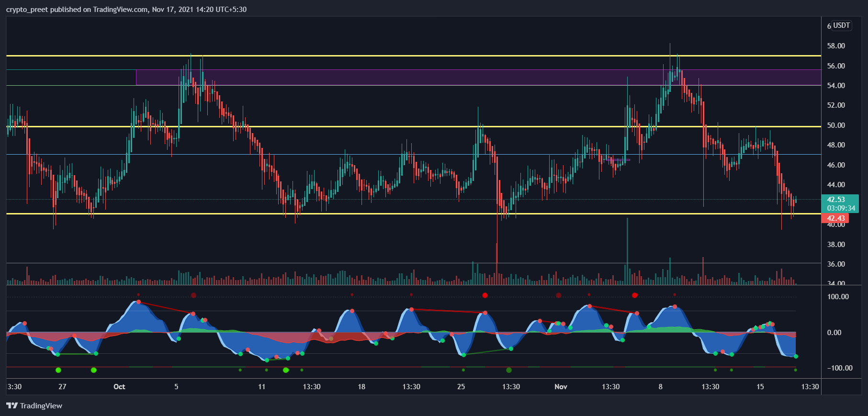868x416 pixels.
Task: Select the yellow horizontal line at 50.00
Action: click(414, 126)
